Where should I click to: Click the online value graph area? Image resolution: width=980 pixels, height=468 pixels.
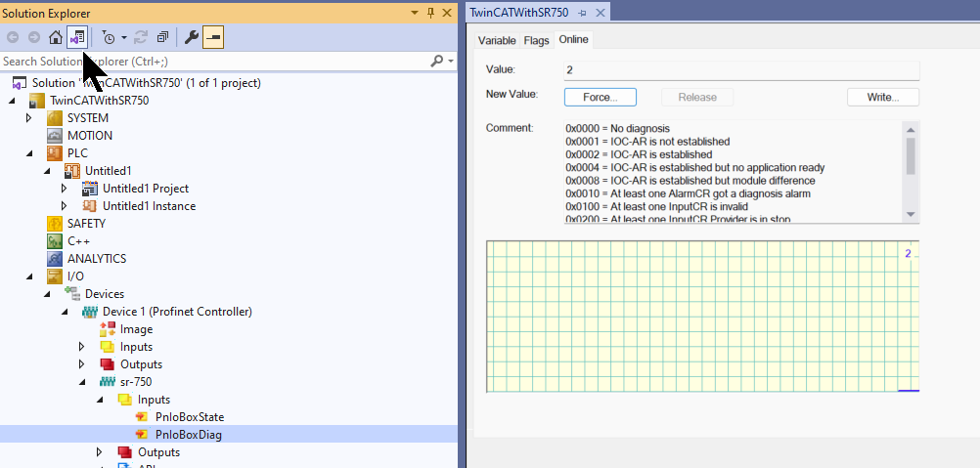click(x=702, y=317)
